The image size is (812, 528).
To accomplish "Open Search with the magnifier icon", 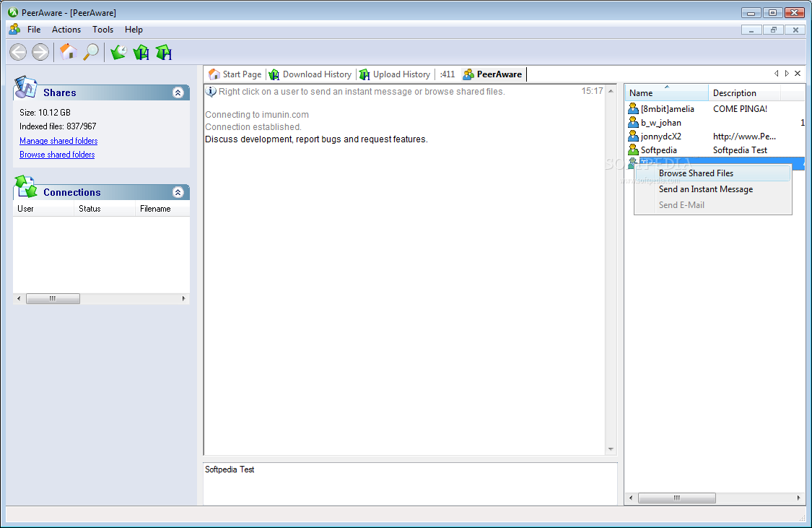I will 91,52.
